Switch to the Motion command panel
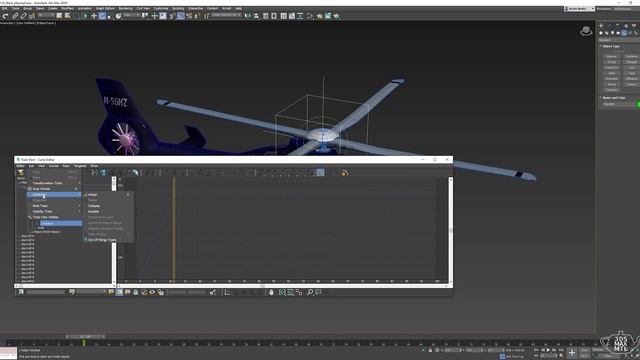This screenshot has height=360, width=640. pos(626,26)
